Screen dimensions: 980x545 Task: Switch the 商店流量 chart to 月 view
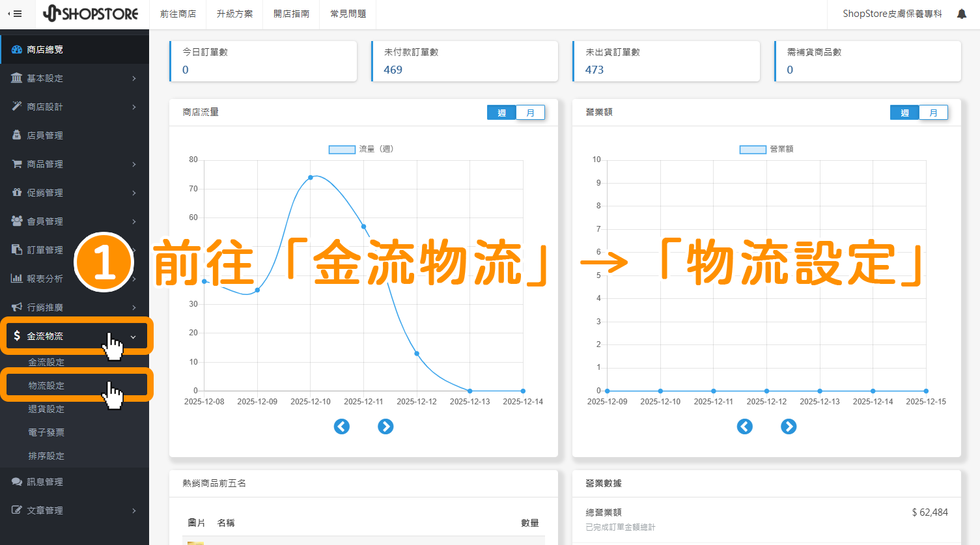click(530, 112)
